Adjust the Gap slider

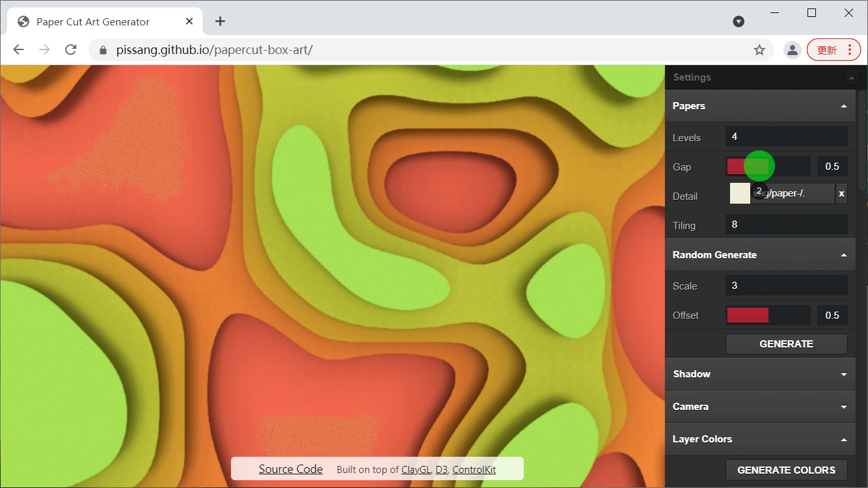[768, 167]
